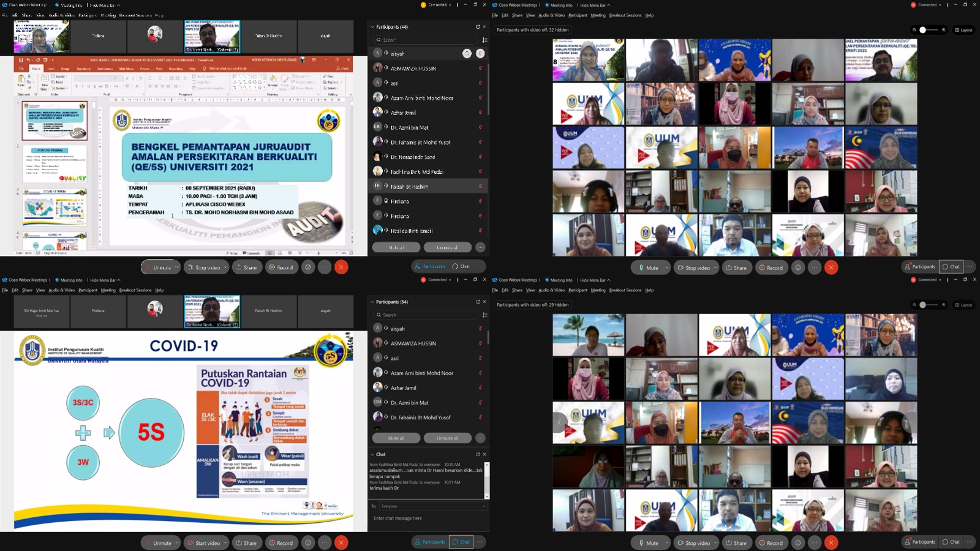The image size is (980, 551).
Task: End meeting in the 32 hidden window
Action: (x=831, y=268)
